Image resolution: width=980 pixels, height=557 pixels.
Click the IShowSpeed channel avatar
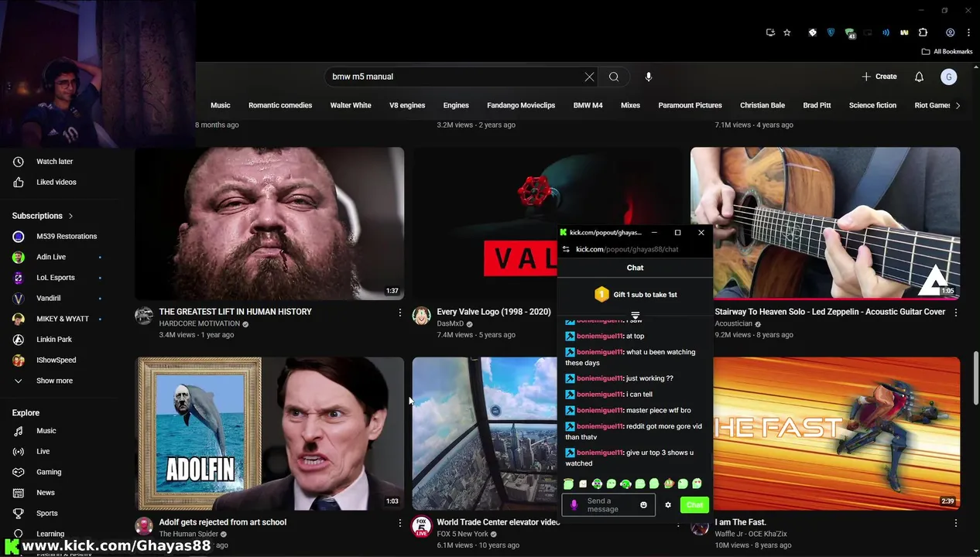coord(19,361)
